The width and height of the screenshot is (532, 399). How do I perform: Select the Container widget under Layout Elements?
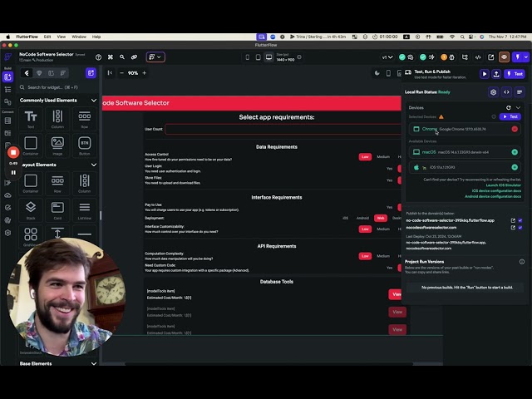[31, 183]
